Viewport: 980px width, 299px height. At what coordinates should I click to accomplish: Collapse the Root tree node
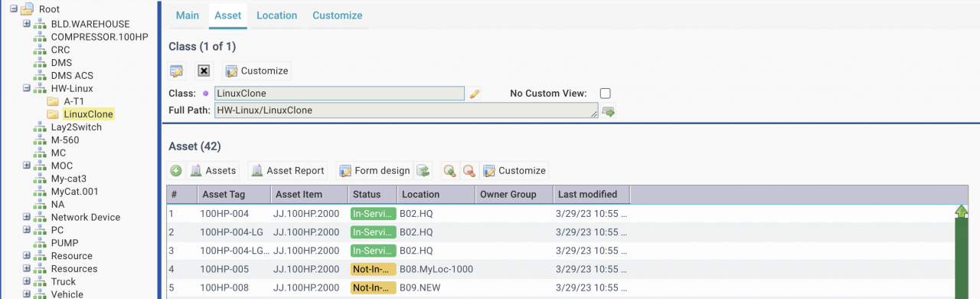tap(14, 9)
